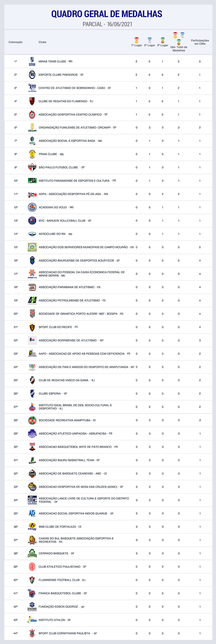Select the Fluminense Football Club crest
This screenshot has width=216, height=644.
pos(32,580)
